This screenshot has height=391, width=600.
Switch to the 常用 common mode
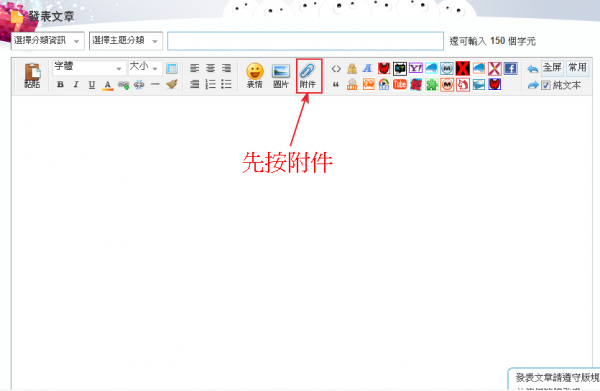point(577,68)
